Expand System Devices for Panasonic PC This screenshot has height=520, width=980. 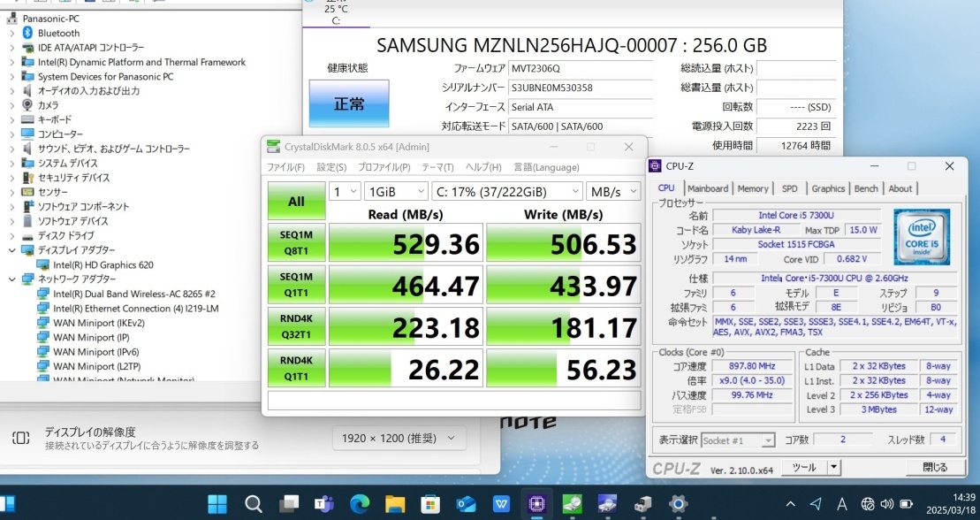point(11,76)
